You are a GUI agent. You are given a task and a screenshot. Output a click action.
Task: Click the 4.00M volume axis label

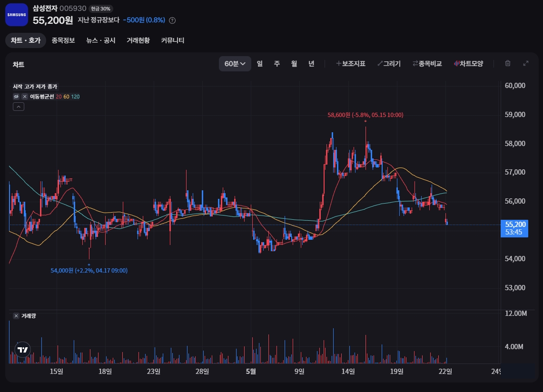coord(514,347)
